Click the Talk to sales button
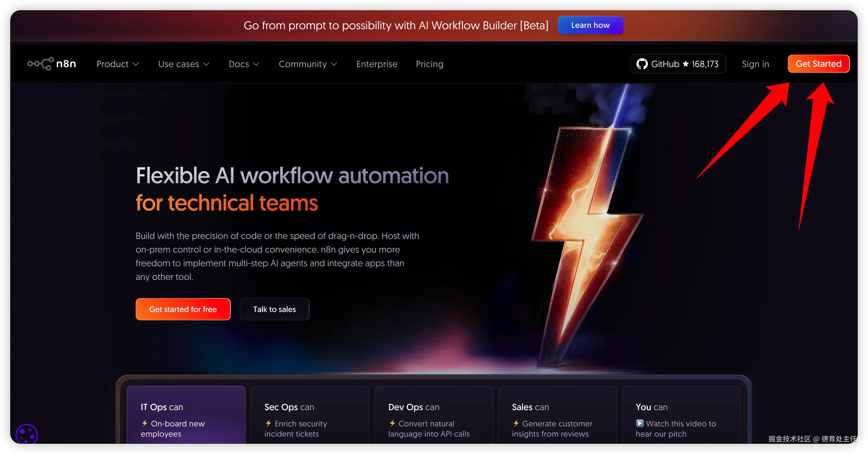868x454 pixels. (274, 309)
